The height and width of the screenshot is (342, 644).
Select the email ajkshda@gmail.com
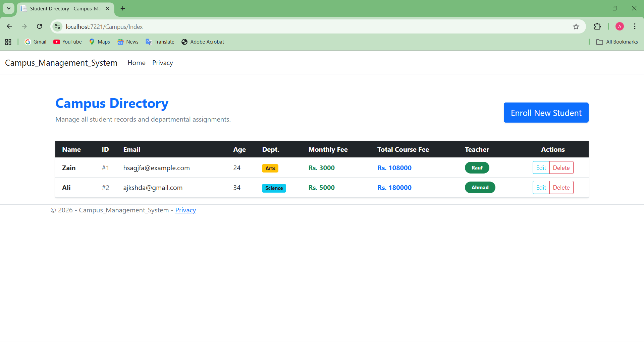coord(153,188)
